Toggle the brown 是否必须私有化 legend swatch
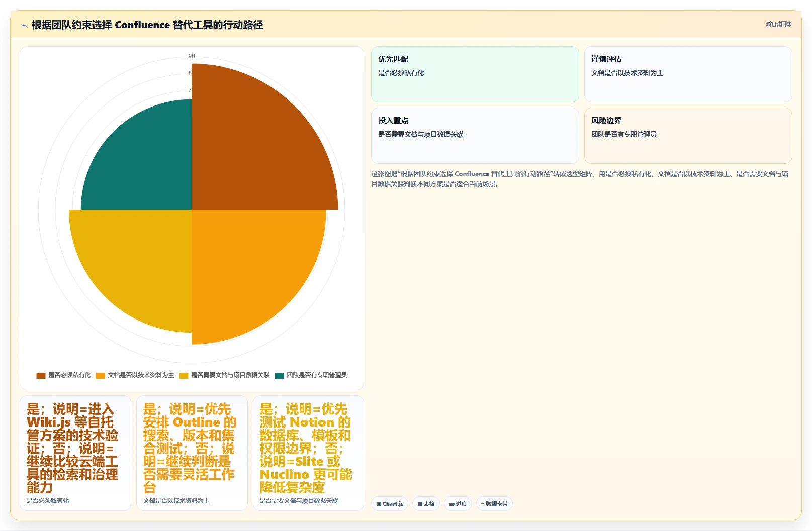 [x=41, y=375]
